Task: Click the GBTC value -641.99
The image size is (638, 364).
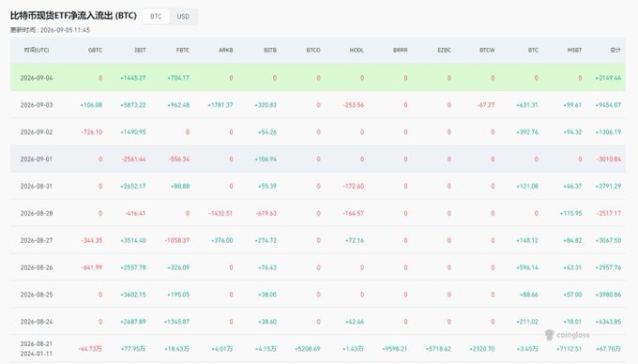Action: click(x=92, y=267)
